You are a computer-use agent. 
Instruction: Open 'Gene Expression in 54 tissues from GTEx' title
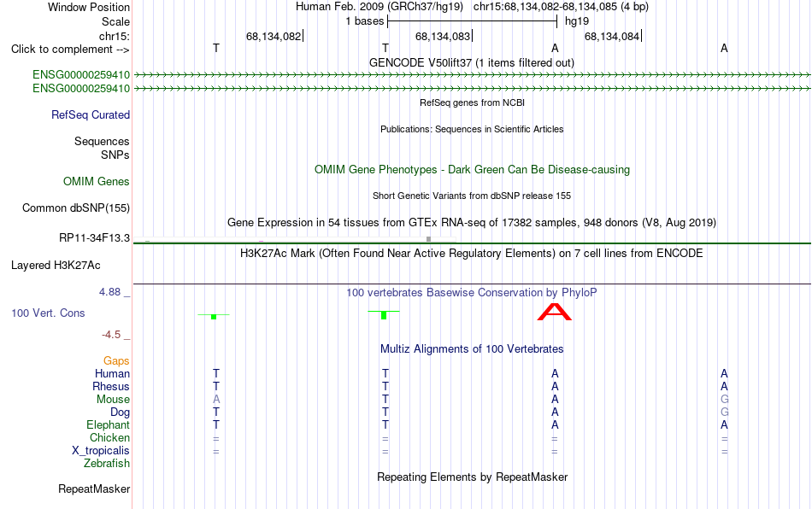pos(472,222)
